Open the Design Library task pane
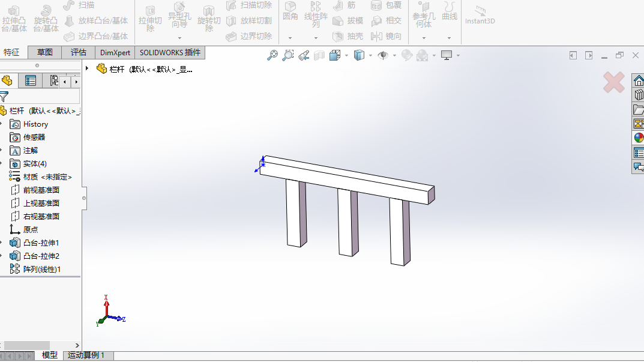Viewport: 644px width, 362px height. 638,95
